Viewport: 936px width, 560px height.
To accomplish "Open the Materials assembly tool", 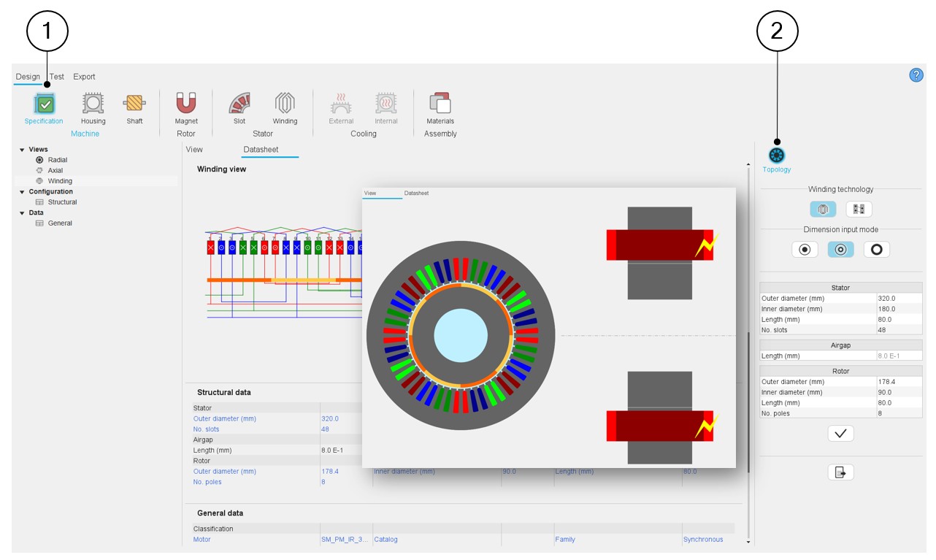I will (440, 104).
